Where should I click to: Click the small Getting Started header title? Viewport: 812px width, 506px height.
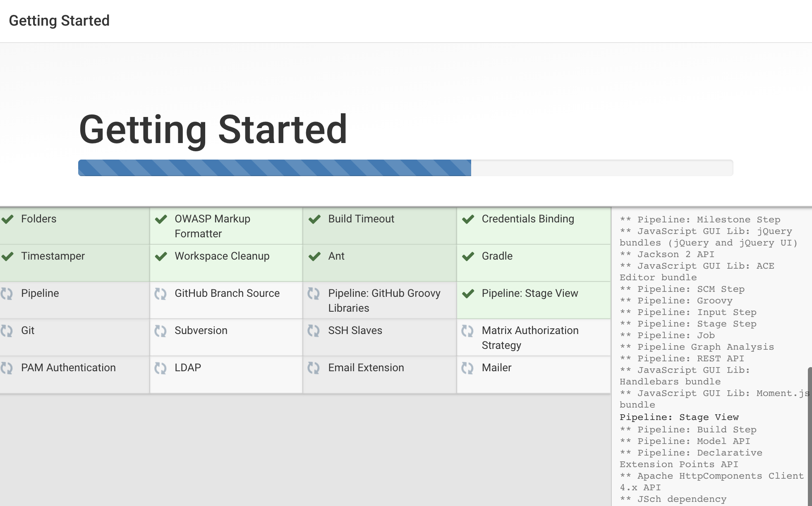pos(59,21)
